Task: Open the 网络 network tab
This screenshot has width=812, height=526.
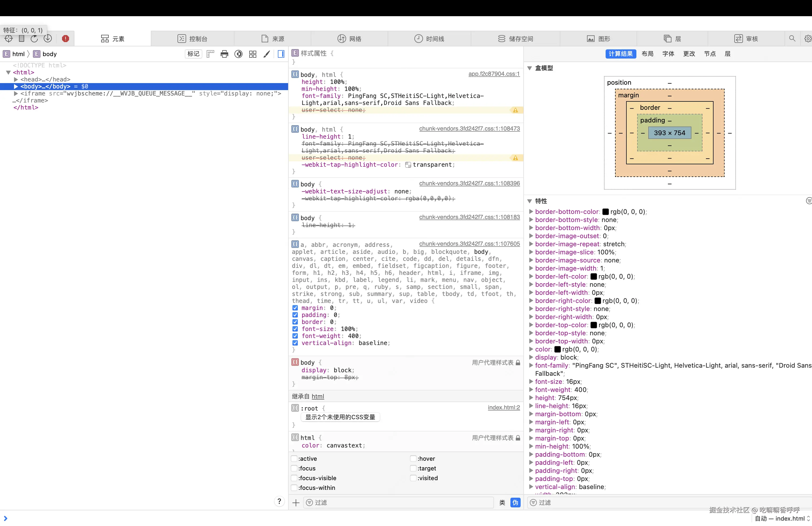Action: (349, 39)
